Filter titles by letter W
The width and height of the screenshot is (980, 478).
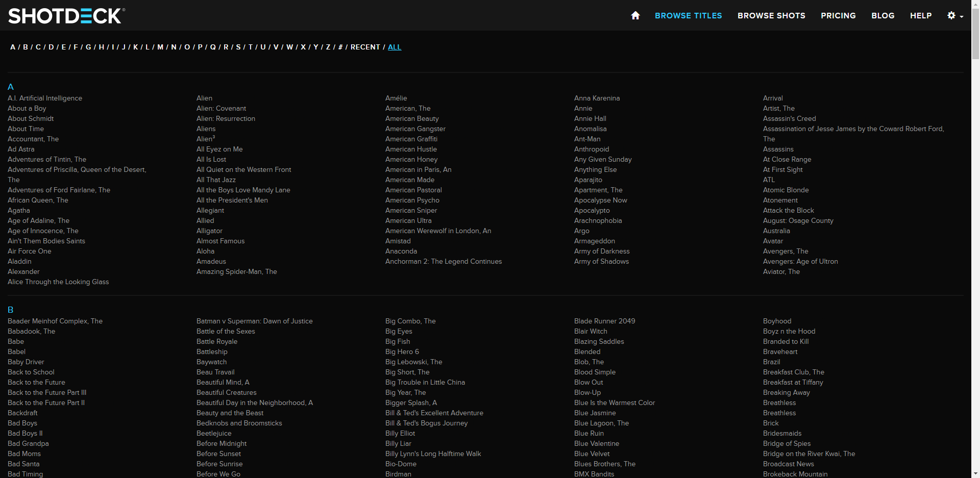289,47
